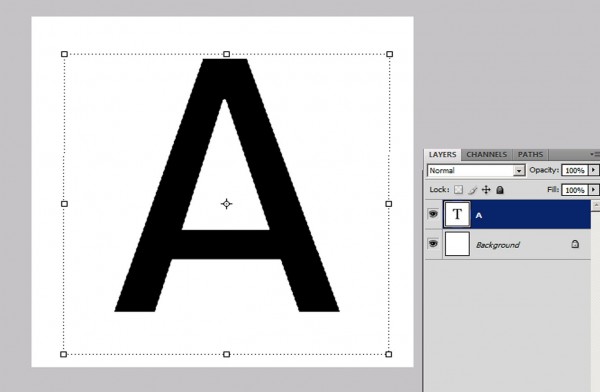Select the Background layer row
The width and height of the screenshot is (600, 392).
coord(508,244)
